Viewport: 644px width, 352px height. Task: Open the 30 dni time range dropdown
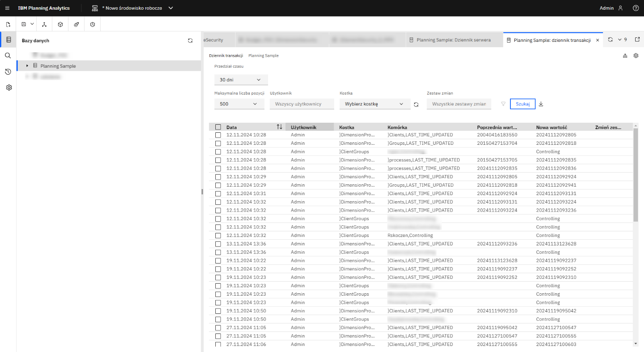coord(241,80)
